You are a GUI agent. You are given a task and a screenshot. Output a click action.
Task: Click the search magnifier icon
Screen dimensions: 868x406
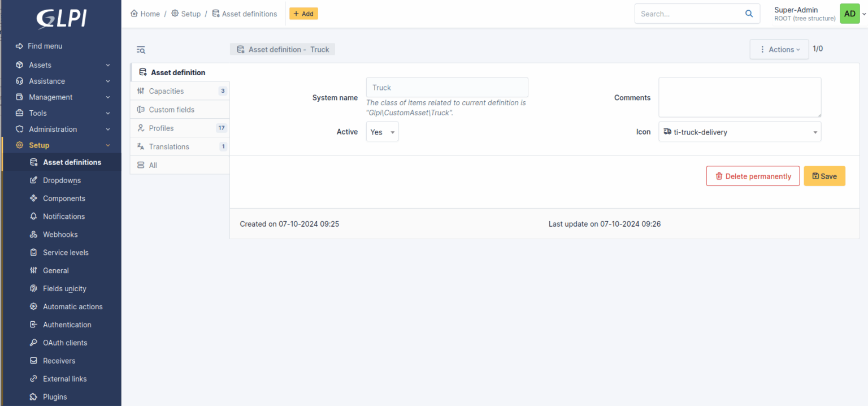(749, 14)
